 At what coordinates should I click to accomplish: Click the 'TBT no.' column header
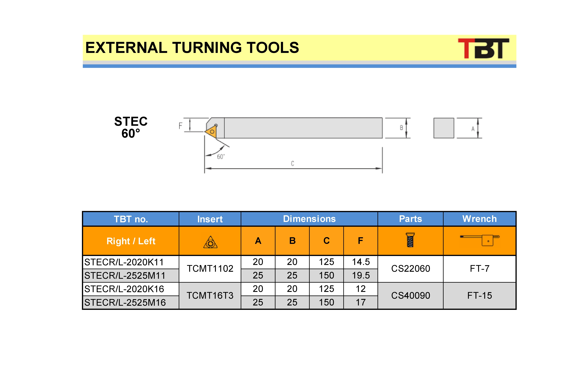[131, 219]
